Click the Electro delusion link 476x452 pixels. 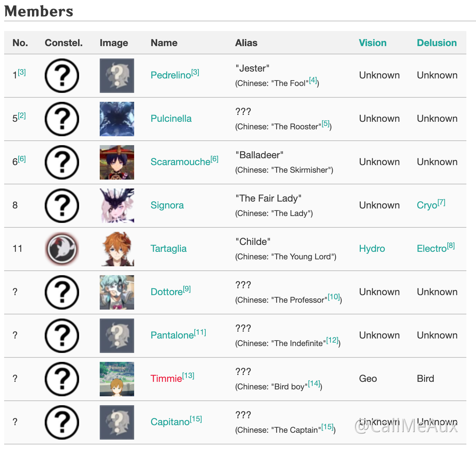pyautogui.click(x=431, y=249)
